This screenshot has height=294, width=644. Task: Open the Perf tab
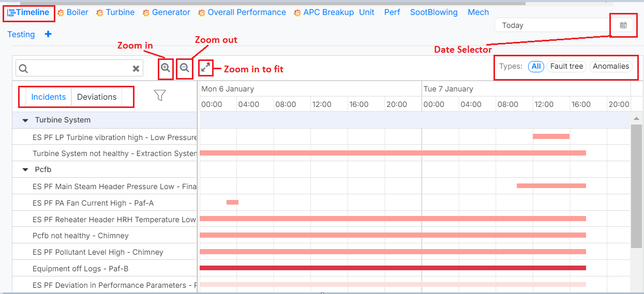pos(392,12)
